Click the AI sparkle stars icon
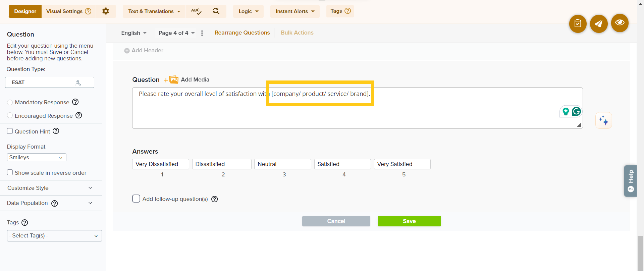This screenshot has width=644, height=271. click(x=603, y=120)
